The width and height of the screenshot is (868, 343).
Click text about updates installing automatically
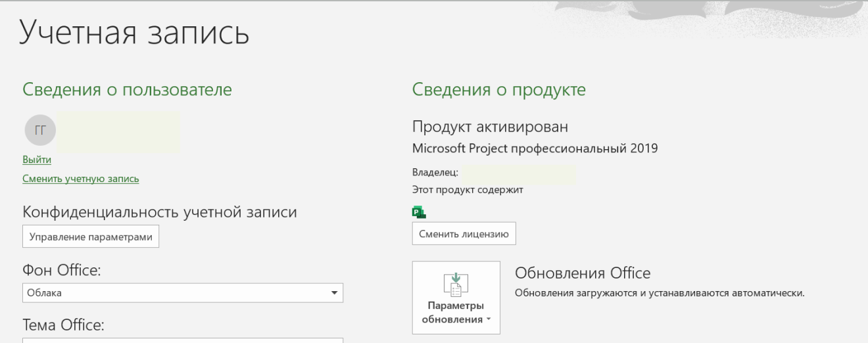(660, 293)
